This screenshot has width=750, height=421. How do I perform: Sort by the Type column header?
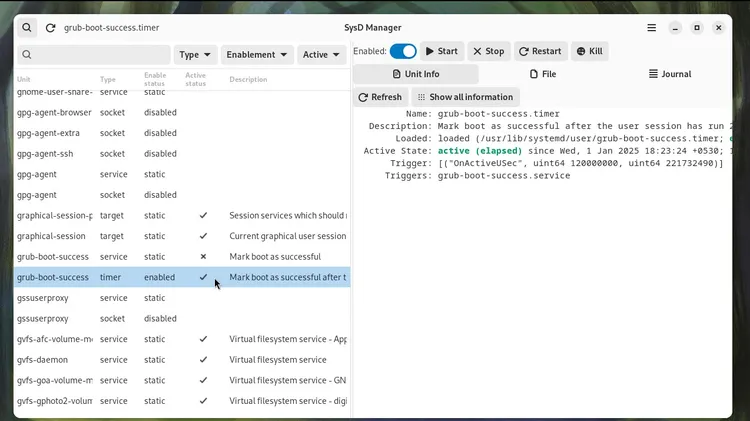(x=108, y=79)
